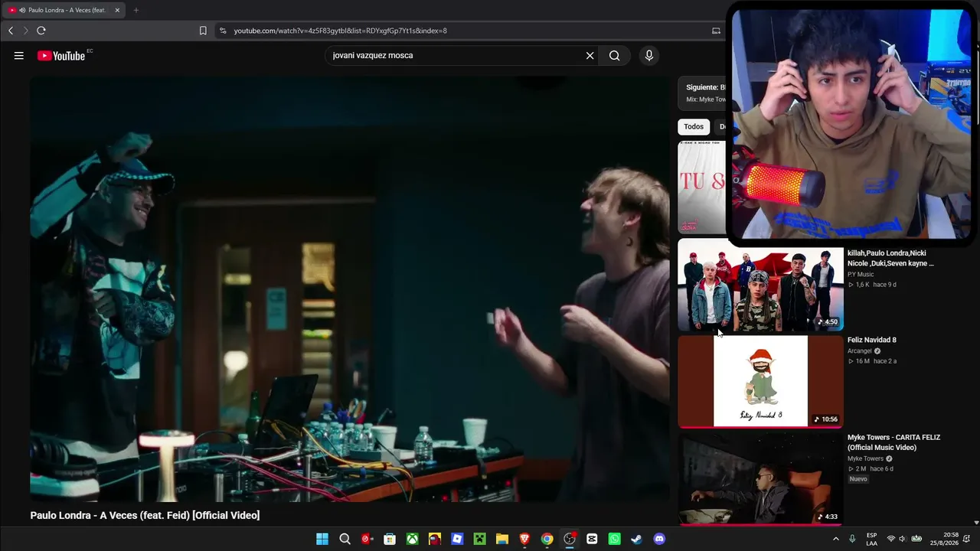
Task: Visit the Arcangel channel link
Action: pos(860,351)
